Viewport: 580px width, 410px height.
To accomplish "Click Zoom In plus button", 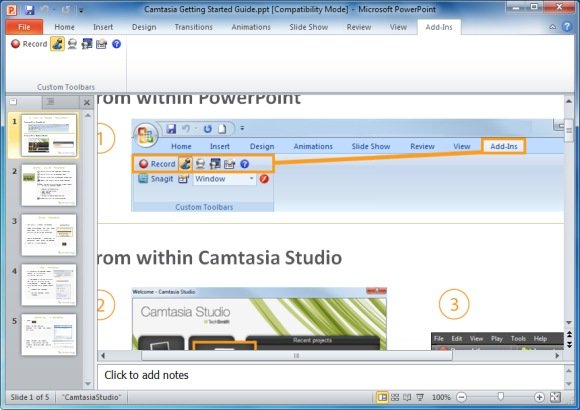I will (x=539, y=397).
